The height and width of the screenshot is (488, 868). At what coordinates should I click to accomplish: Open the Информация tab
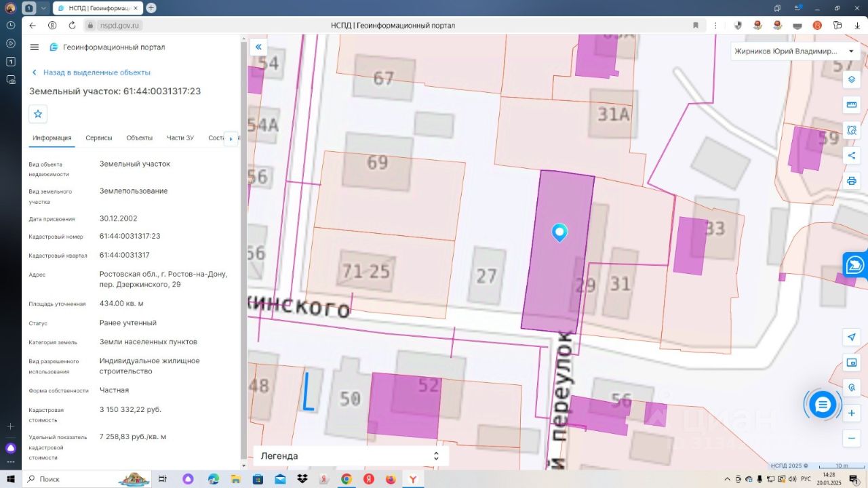click(x=52, y=138)
